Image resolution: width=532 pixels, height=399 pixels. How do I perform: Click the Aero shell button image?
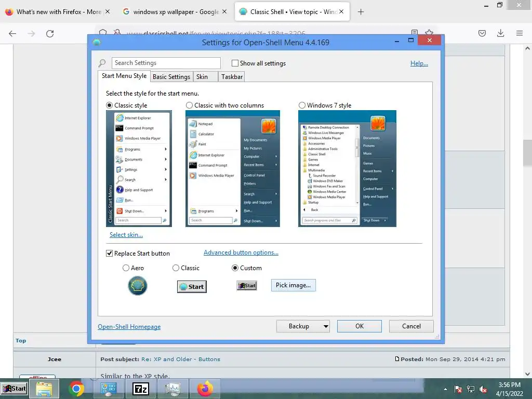coord(137,286)
